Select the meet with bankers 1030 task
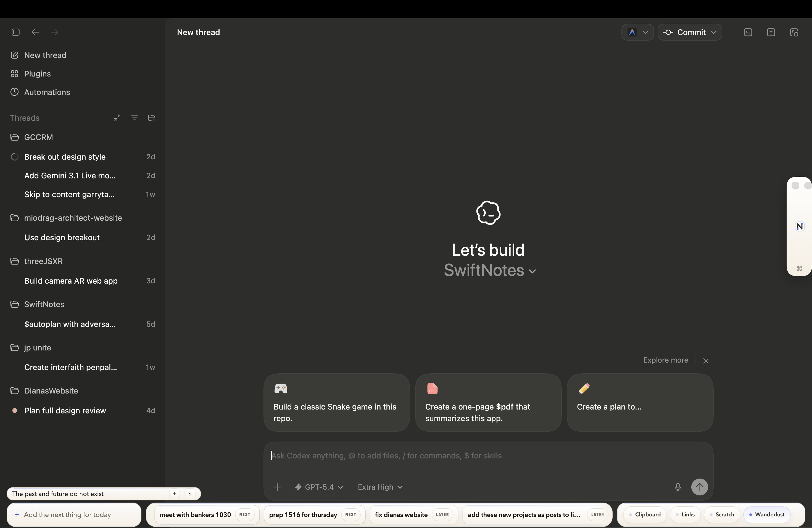This screenshot has width=812, height=528. point(207,514)
